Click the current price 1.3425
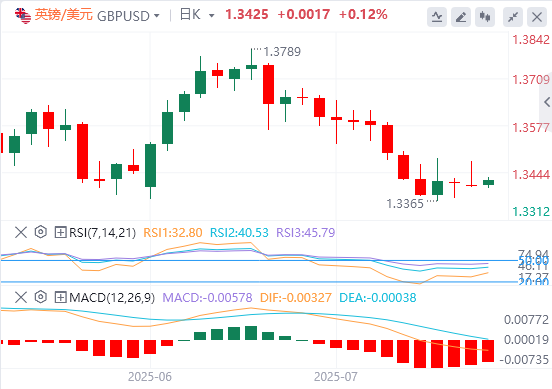 [247, 14]
